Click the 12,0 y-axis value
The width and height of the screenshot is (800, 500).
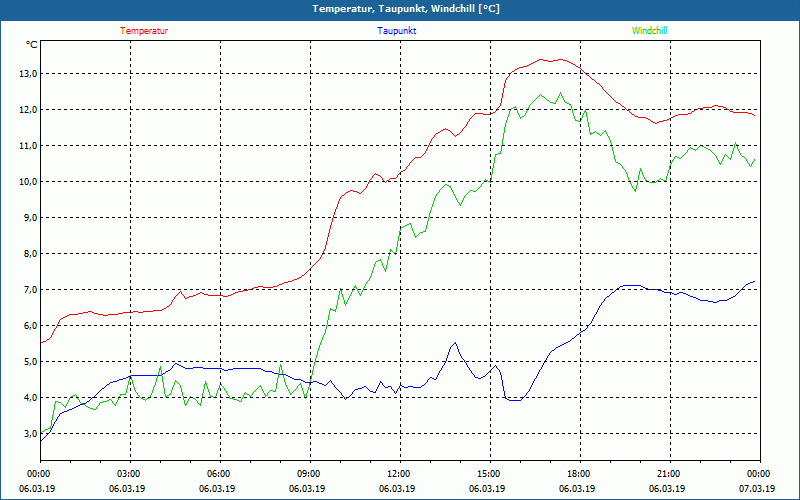(29, 110)
